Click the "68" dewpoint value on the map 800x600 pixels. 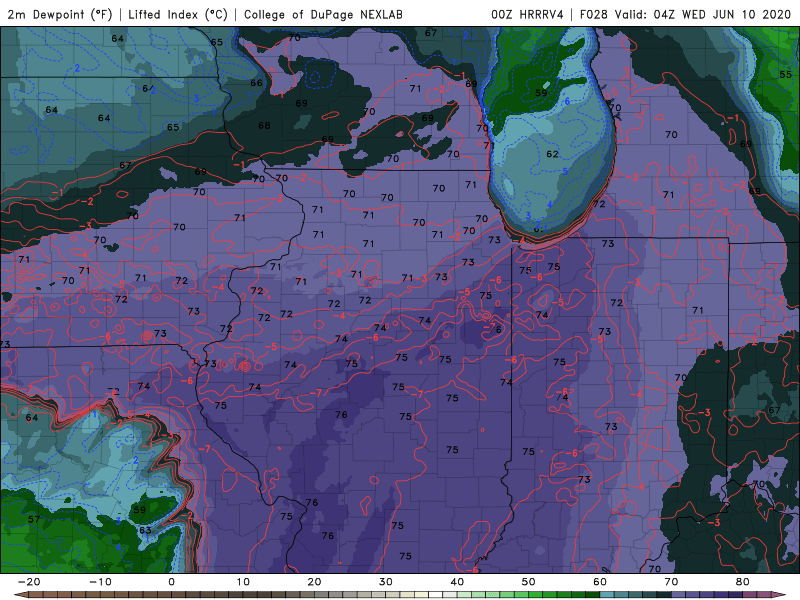[x=264, y=126]
